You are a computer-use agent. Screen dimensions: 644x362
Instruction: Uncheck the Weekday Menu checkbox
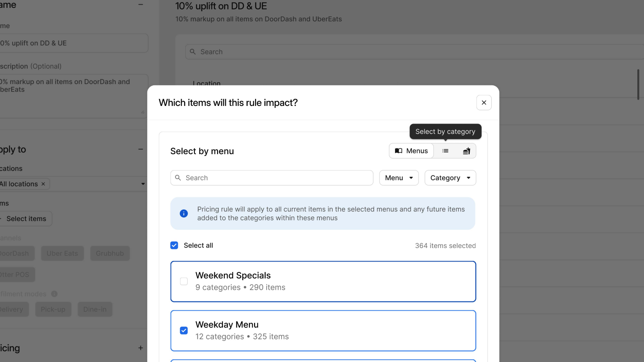[x=184, y=330]
